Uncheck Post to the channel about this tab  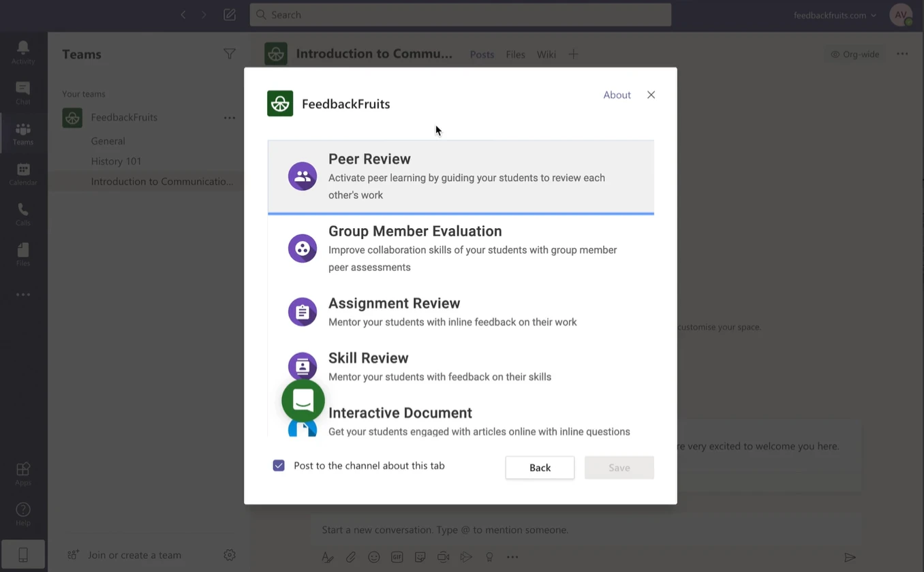pos(279,466)
